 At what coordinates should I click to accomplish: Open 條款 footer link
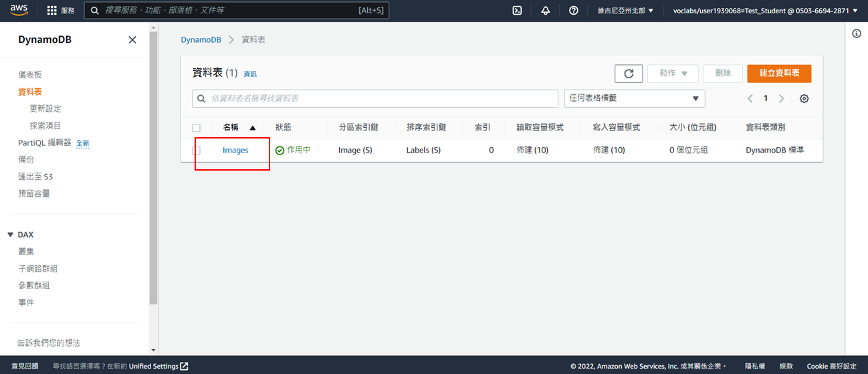[786, 366]
